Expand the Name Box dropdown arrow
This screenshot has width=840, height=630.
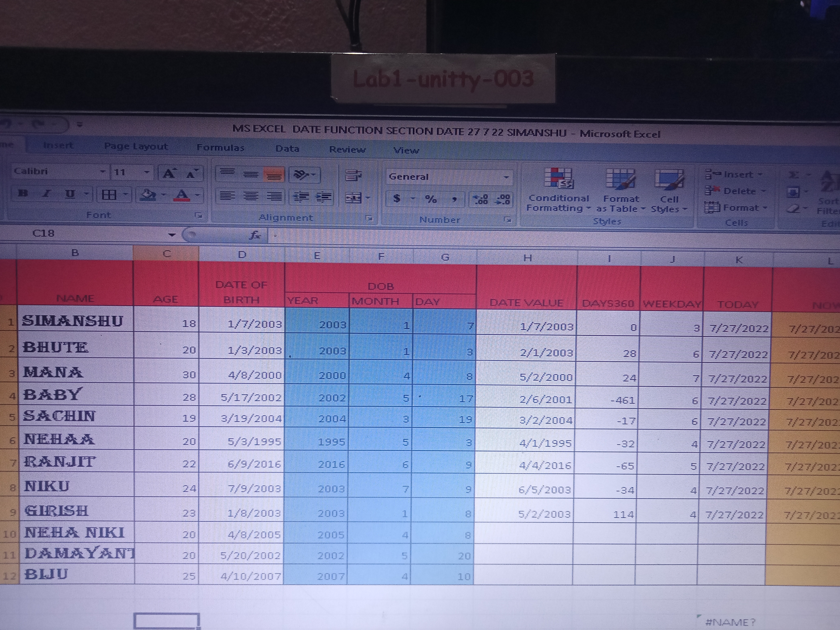[x=172, y=235]
